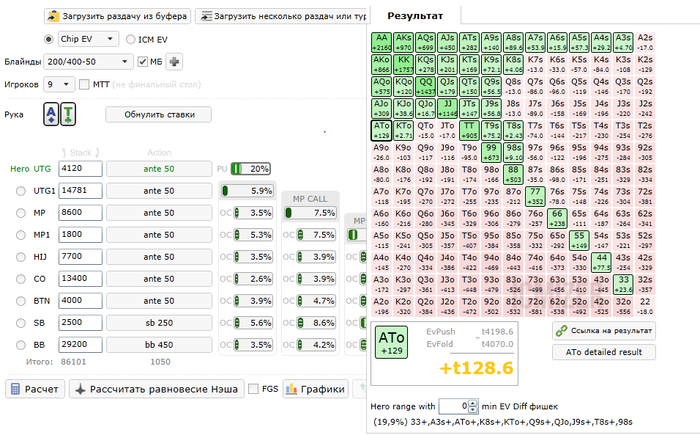Select the 22 hand cell in grid
Screen dimensions: 700x435
(645, 306)
